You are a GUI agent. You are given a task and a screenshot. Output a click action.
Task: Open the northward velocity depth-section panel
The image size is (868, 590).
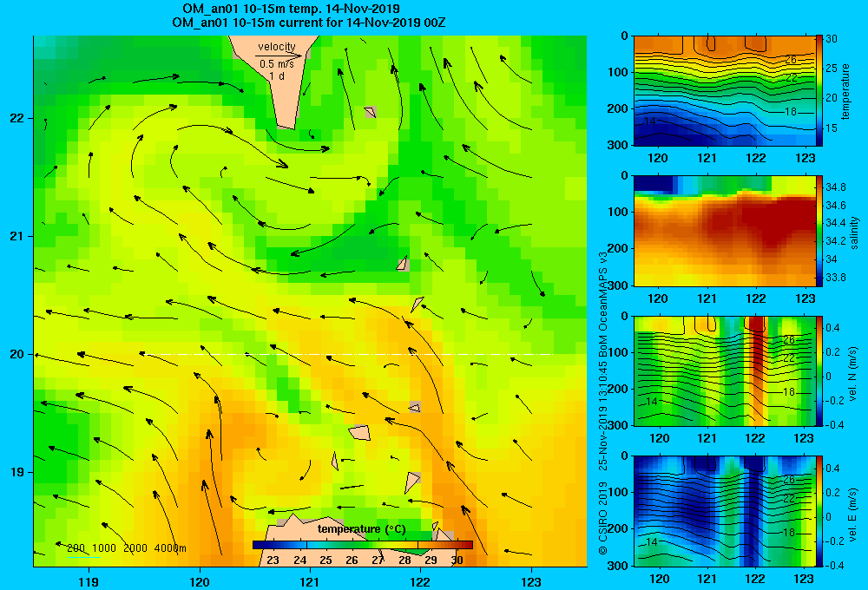click(724, 370)
